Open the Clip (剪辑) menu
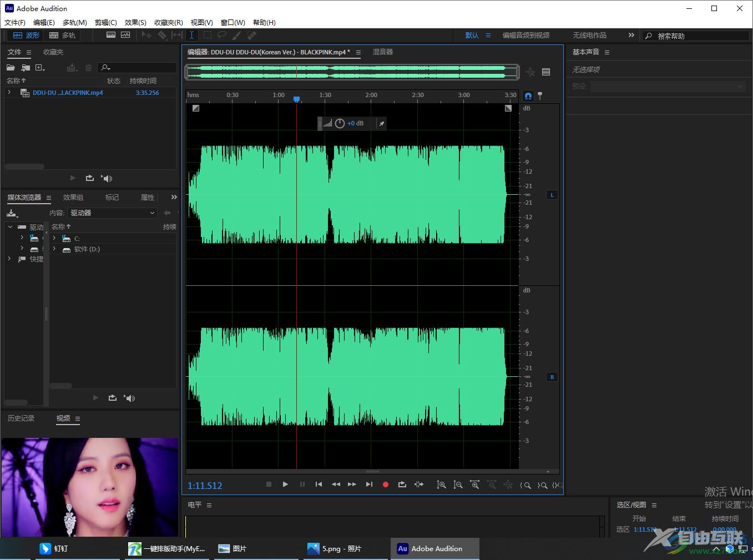The width and height of the screenshot is (753, 560). click(x=106, y=23)
